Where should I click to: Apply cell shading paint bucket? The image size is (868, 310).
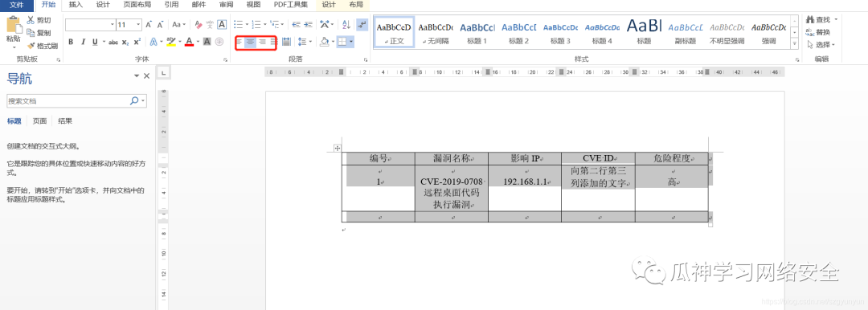pos(325,42)
